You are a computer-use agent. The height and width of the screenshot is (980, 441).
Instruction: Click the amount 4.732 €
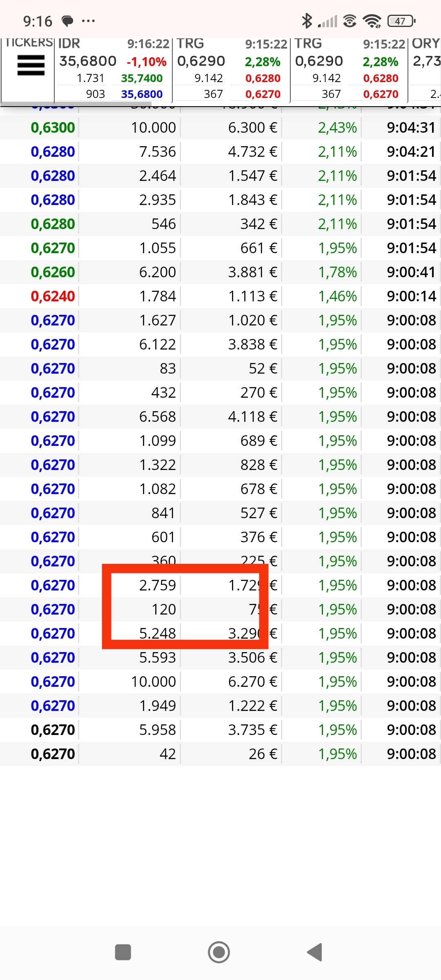click(253, 152)
